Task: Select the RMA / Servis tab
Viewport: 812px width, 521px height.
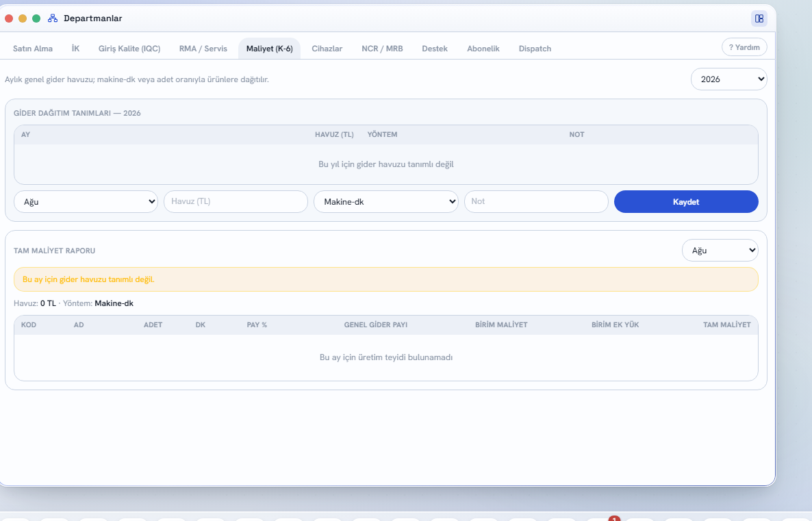Action: coord(203,49)
